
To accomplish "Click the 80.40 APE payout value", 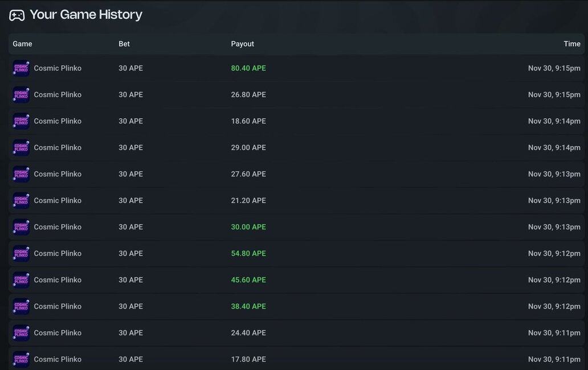I will [x=248, y=68].
